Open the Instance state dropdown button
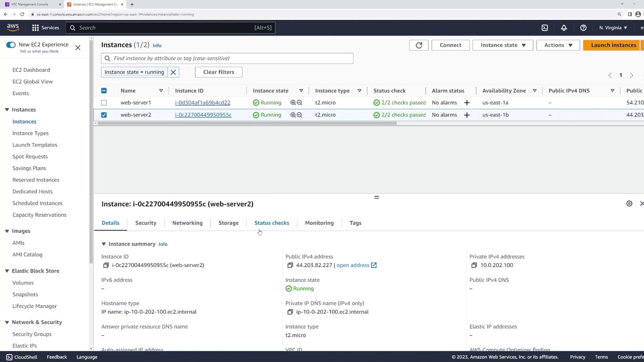 pos(502,45)
